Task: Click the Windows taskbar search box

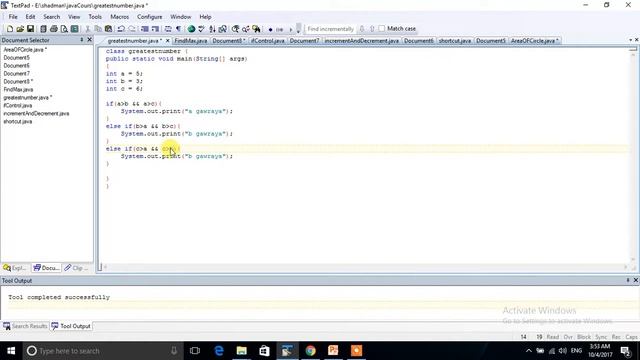Action: [x=102, y=351]
